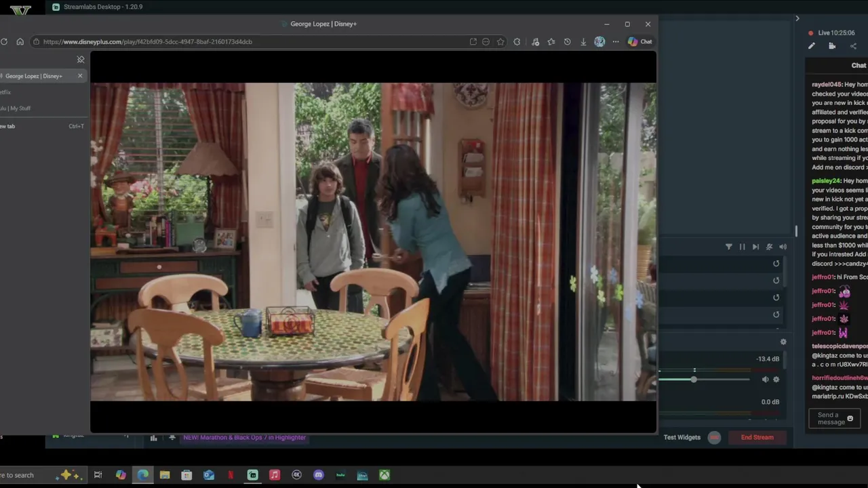Screen dimensions: 868x488
Task: Open Discord from the taskbar
Action: [x=319, y=475]
